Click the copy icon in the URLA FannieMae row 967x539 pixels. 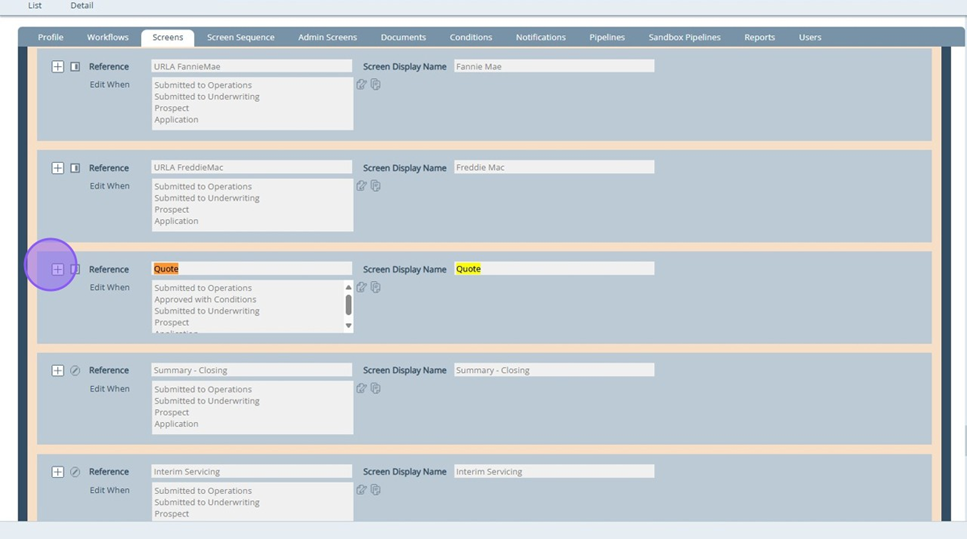(376, 85)
